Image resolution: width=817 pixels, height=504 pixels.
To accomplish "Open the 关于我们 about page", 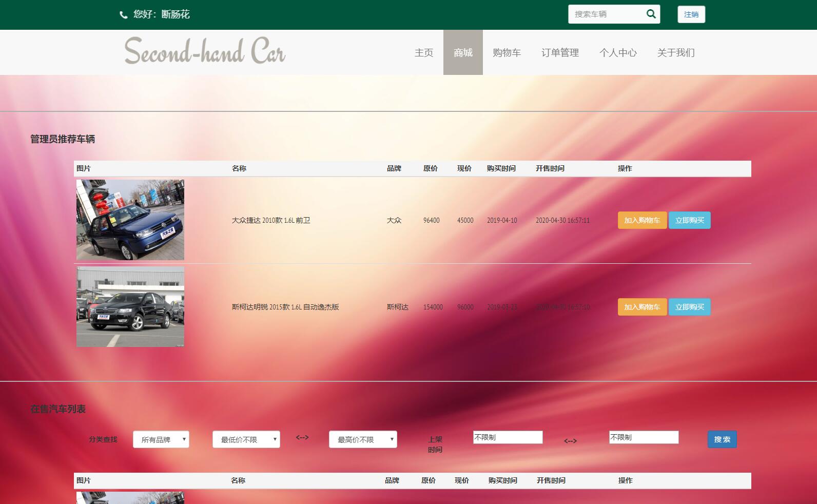I will point(676,52).
